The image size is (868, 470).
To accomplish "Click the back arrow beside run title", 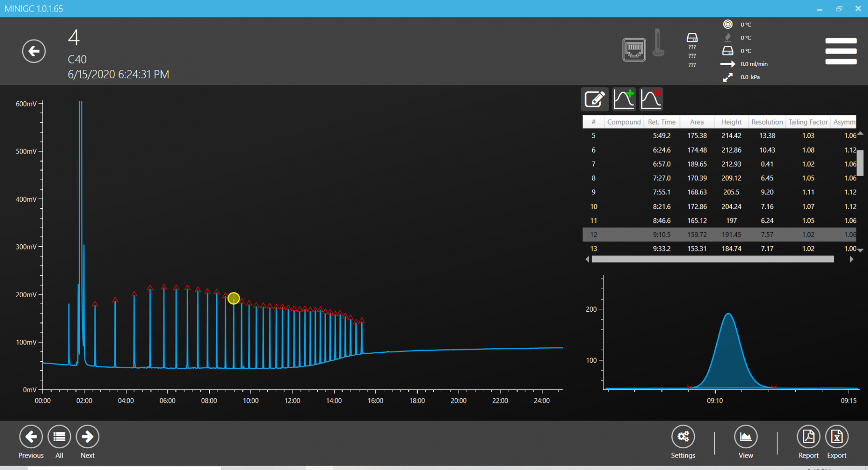I will [x=34, y=51].
